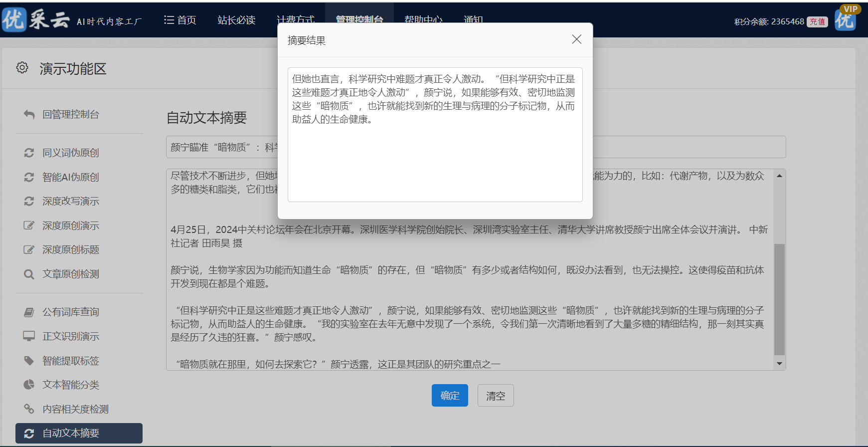Open the 智能AI伪原创 sidebar item
The height and width of the screenshot is (447, 868).
(x=70, y=177)
